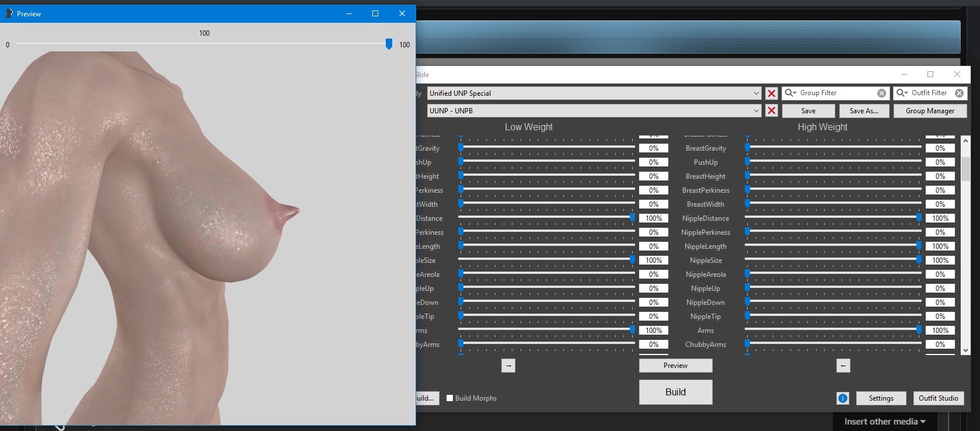Open the blue info icon beside Settings

coord(843,398)
